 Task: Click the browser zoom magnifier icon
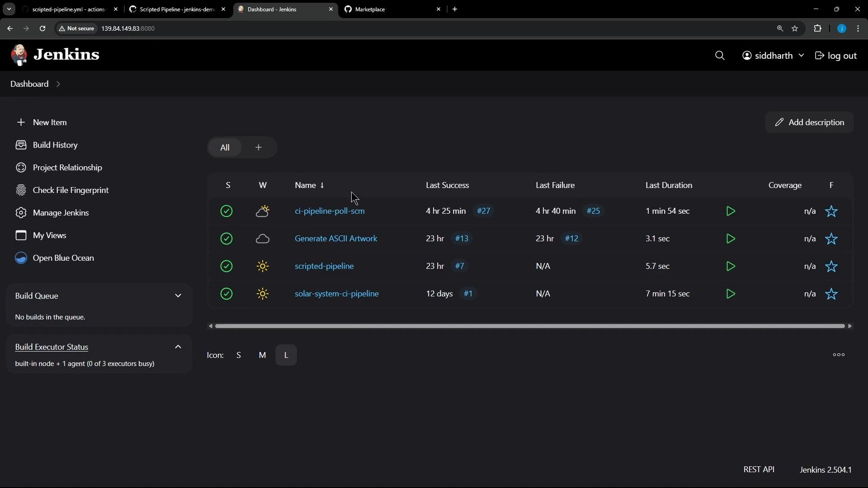point(780,28)
